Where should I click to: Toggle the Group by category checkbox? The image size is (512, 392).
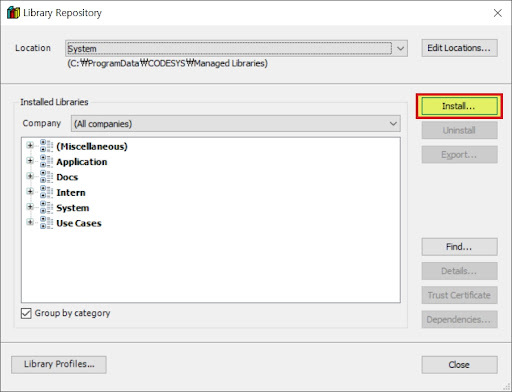(x=26, y=313)
